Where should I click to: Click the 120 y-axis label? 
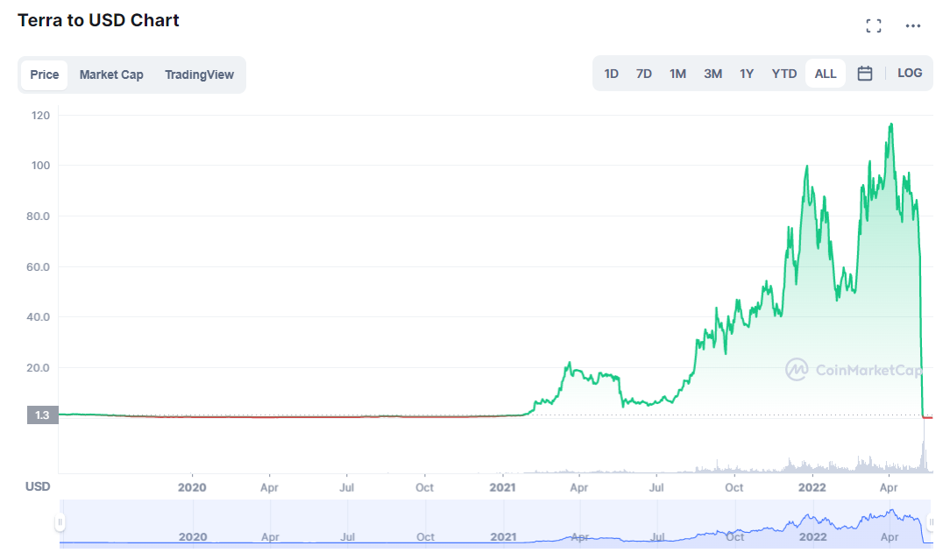(40, 115)
